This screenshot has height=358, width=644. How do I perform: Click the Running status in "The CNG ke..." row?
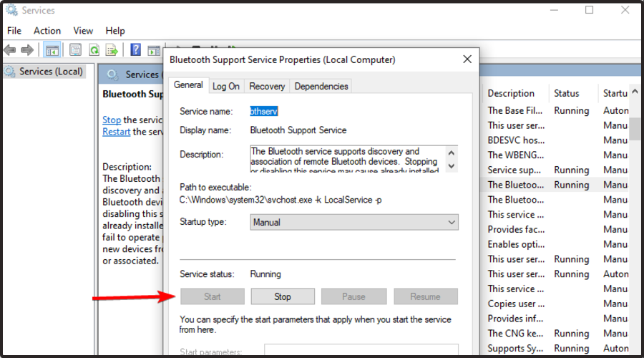click(571, 334)
